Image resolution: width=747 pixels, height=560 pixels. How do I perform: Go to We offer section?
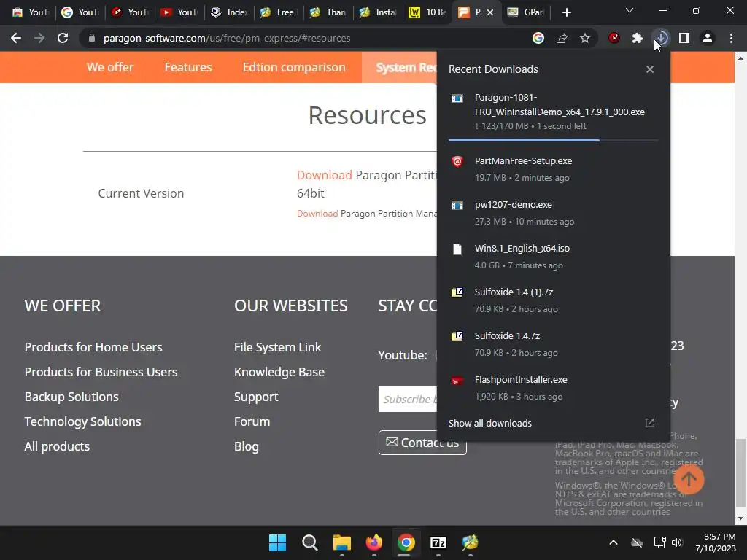(110, 67)
